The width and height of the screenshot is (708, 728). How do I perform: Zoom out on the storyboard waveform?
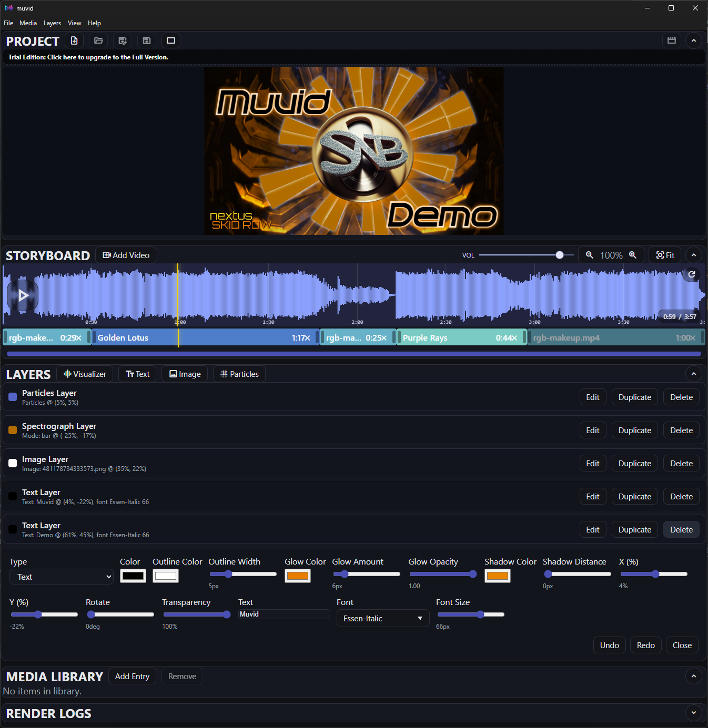pos(589,255)
